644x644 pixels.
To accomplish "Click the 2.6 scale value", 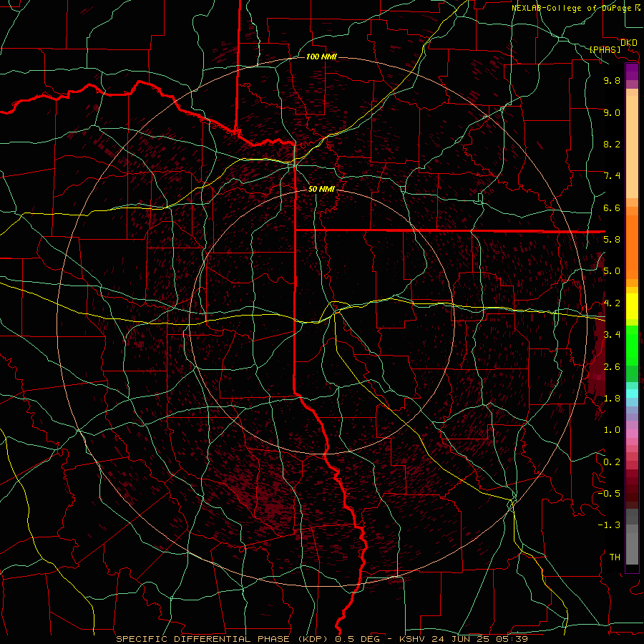I will point(612,367).
